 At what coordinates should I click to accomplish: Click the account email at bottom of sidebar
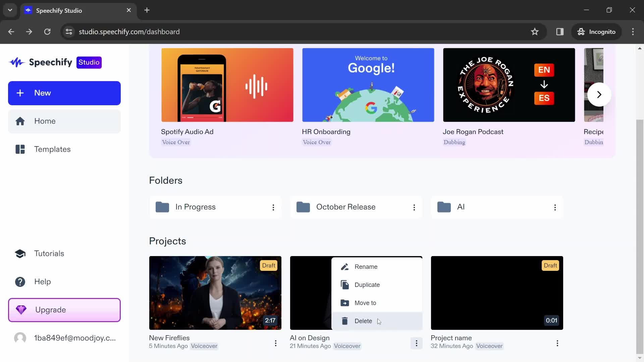click(x=75, y=338)
